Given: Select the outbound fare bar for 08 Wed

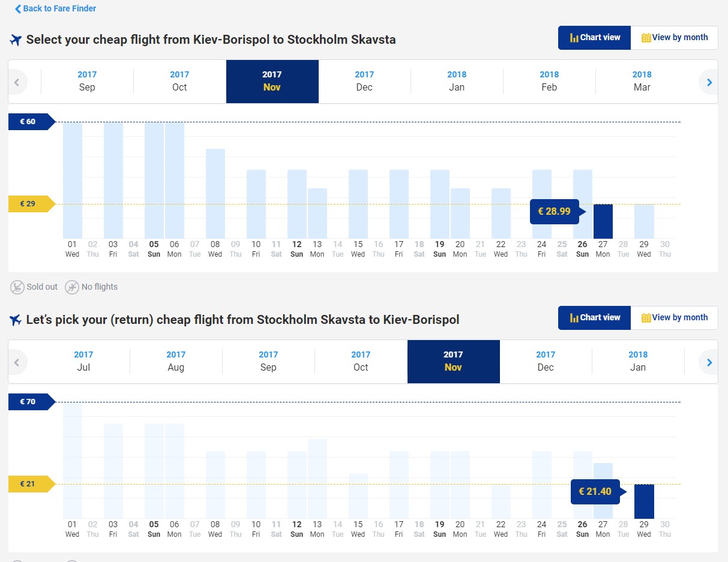Looking at the screenshot, I should pyautogui.click(x=215, y=193).
